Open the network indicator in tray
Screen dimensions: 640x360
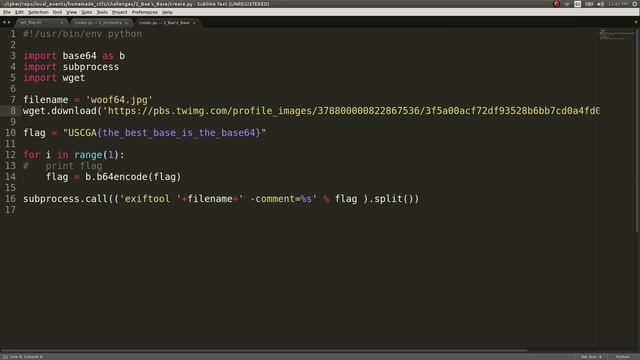coord(567,4)
